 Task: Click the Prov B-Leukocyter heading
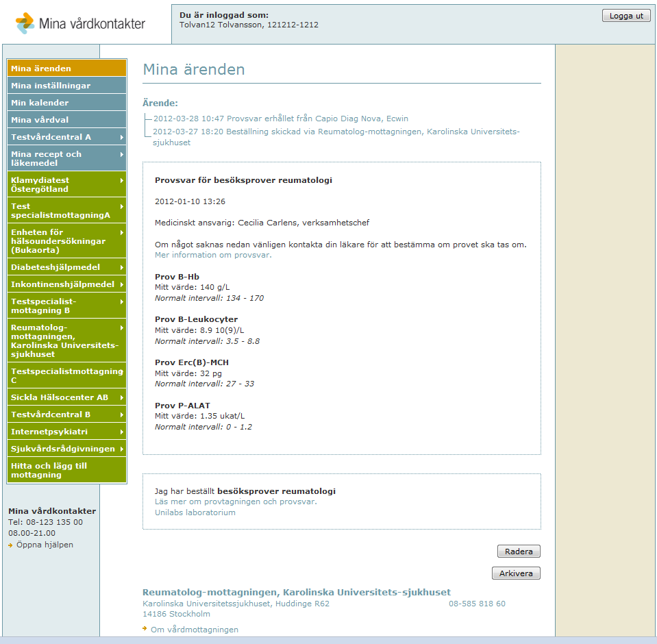tap(196, 319)
